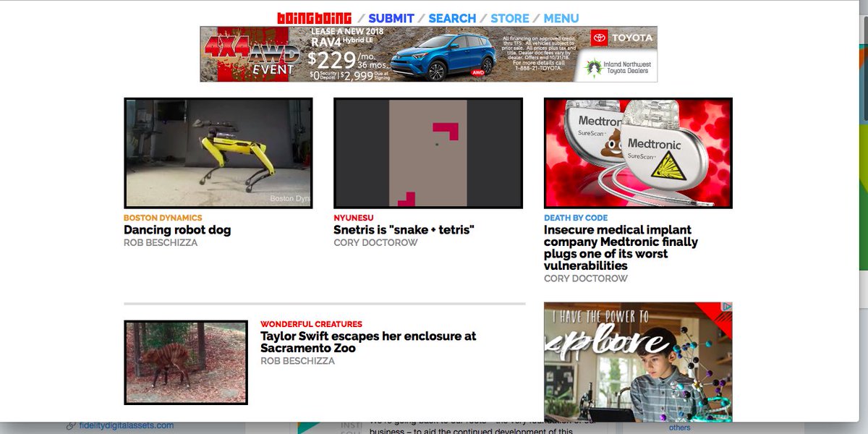Click the link icon beside fidelitydigitalassets.com
The image size is (868, 434).
point(71,425)
